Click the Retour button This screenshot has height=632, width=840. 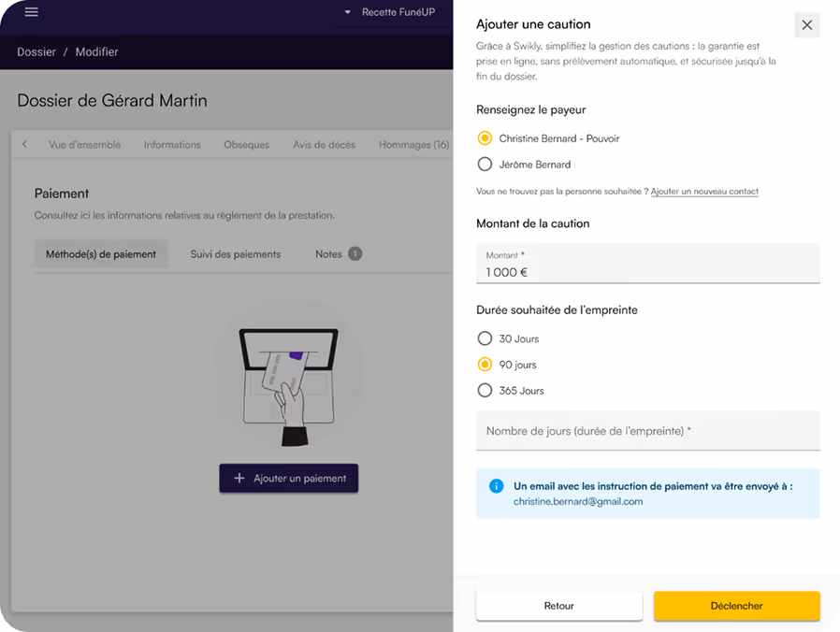[x=558, y=606]
